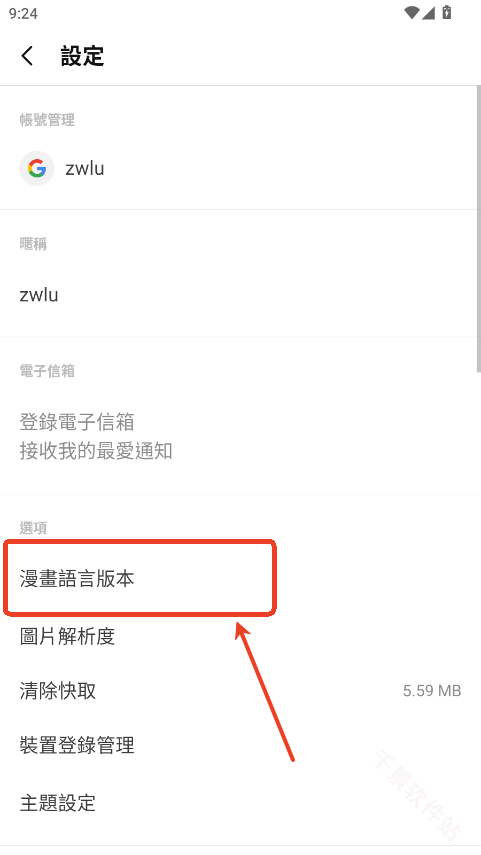Open 圖片解析度 image resolution setting
The width and height of the screenshot is (481, 855).
pos(238,636)
